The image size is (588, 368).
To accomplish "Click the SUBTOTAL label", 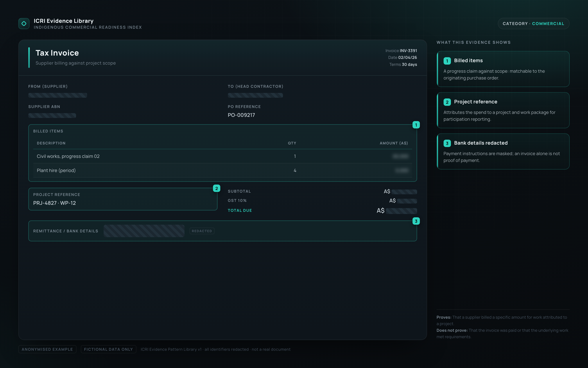I will (239, 191).
